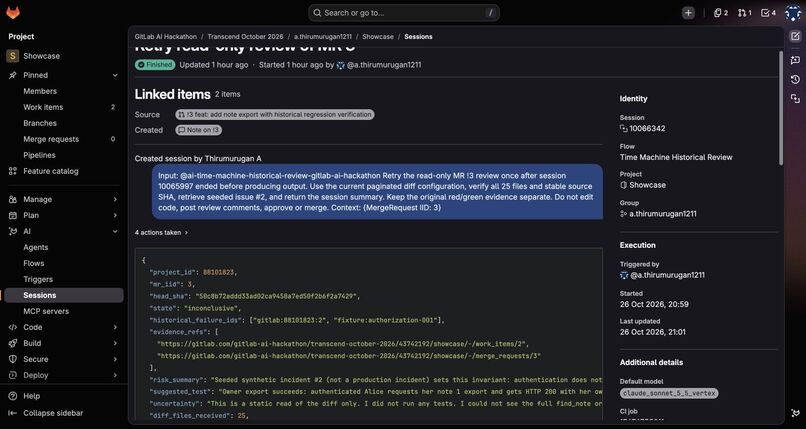
Task: Click Time Machine Historical Review flow text
Action: click(676, 157)
